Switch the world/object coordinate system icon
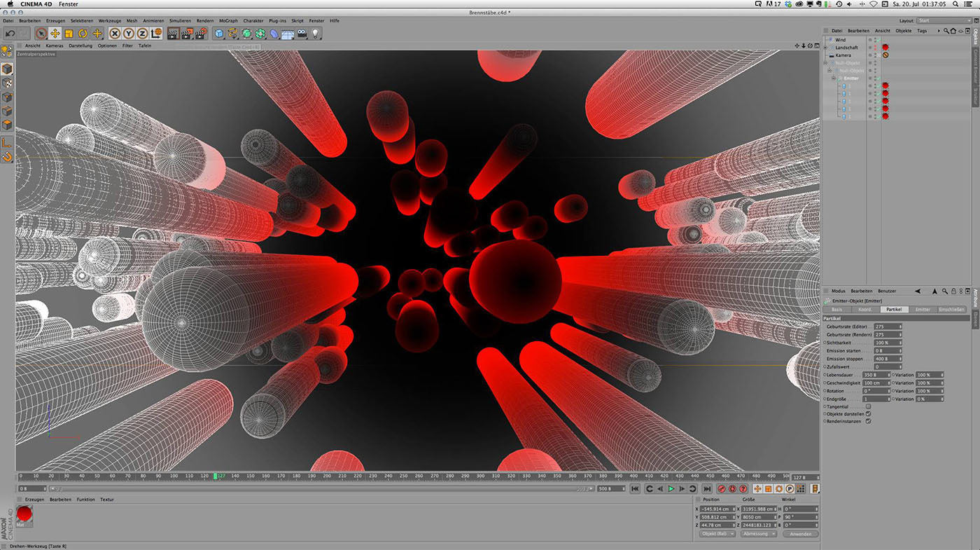Image resolution: width=980 pixels, height=550 pixels. pos(156,33)
